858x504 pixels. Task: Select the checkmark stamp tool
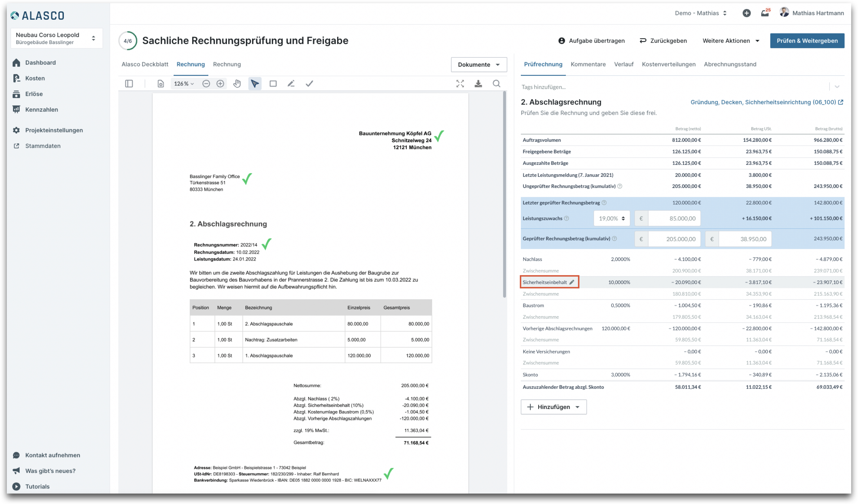(309, 84)
